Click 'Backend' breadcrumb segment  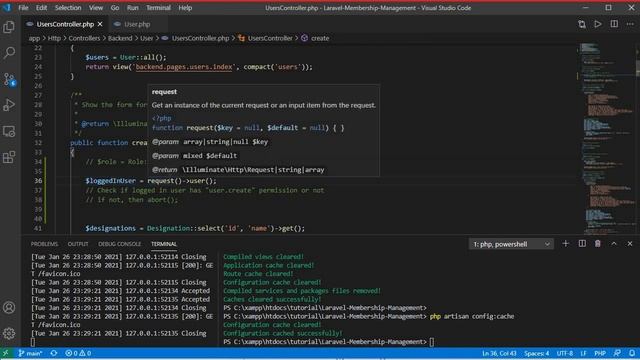(120, 38)
